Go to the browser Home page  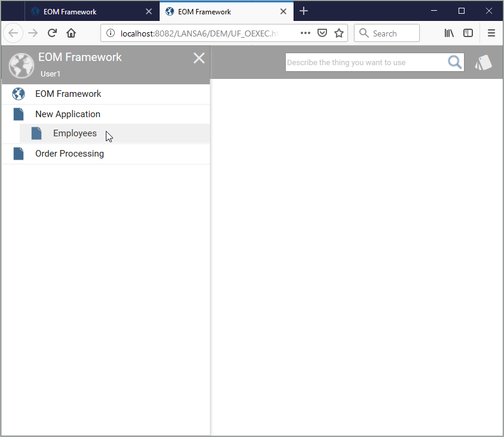71,33
